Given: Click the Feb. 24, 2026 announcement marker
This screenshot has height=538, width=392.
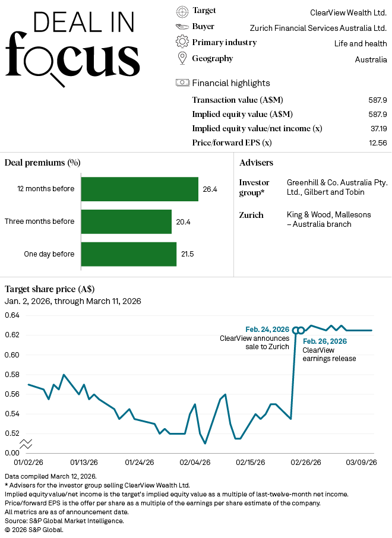Looking at the screenshot, I should pyautogui.click(x=295, y=330).
